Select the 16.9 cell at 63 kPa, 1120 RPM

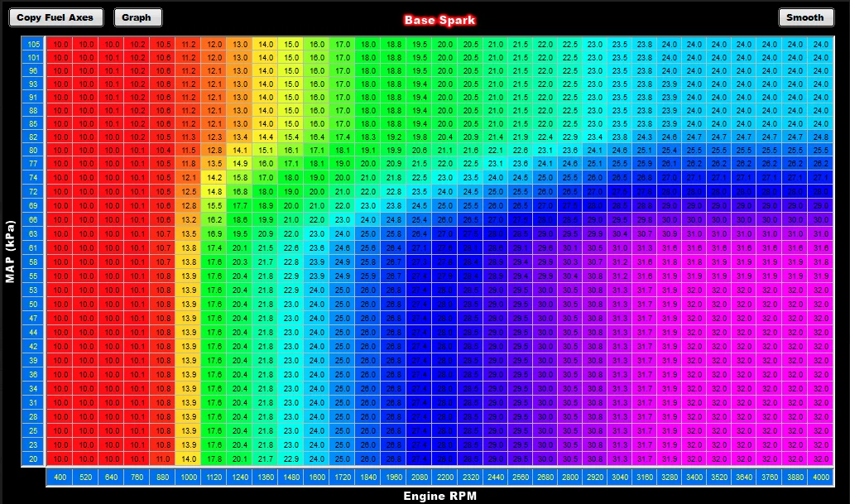coord(214,233)
